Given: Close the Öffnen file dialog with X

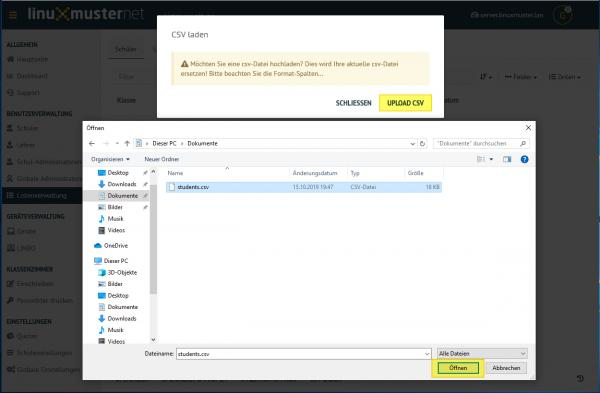Looking at the screenshot, I should [528, 128].
